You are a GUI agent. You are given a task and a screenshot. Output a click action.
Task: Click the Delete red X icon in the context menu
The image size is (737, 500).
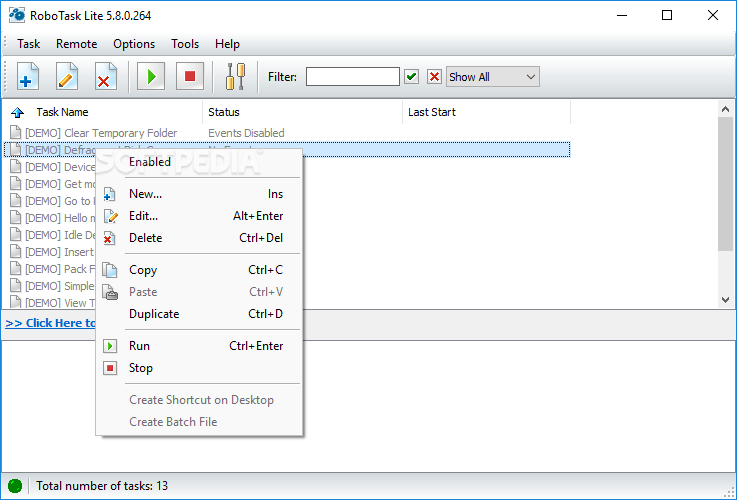(x=109, y=238)
